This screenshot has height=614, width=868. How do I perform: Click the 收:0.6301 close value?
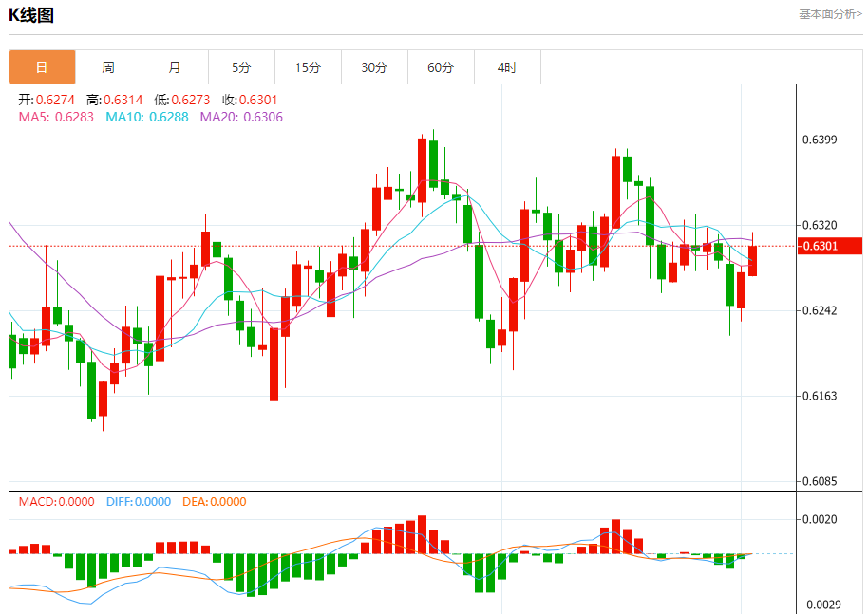pos(250,101)
